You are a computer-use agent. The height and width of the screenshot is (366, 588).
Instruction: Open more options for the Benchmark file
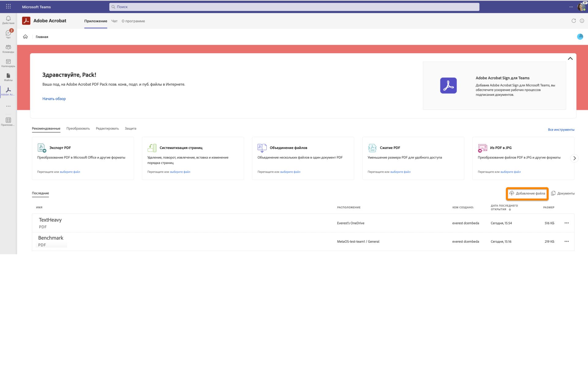tap(567, 241)
